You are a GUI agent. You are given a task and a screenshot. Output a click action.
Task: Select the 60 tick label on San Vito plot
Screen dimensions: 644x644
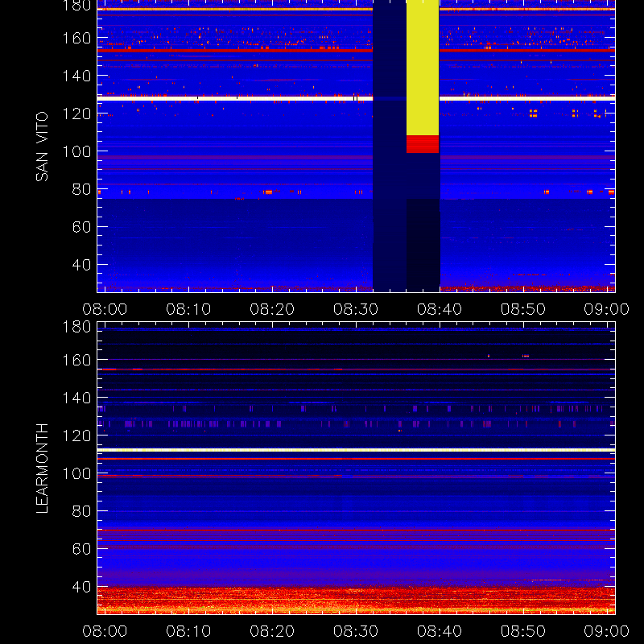coord(81,227)
